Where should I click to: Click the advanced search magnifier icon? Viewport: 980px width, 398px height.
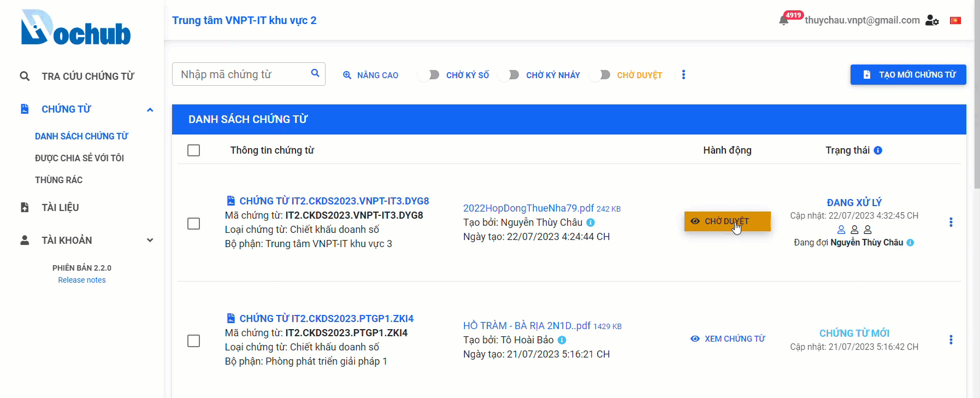347,75
